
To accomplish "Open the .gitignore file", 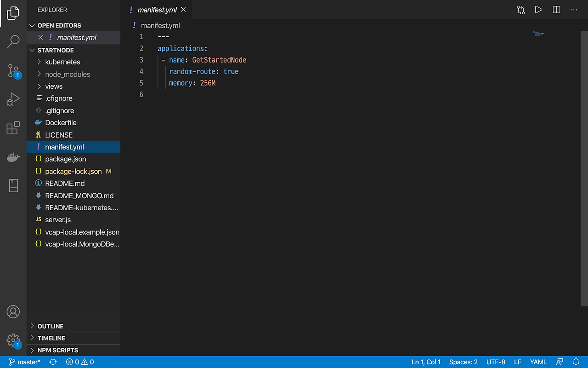I will [73, 110].
